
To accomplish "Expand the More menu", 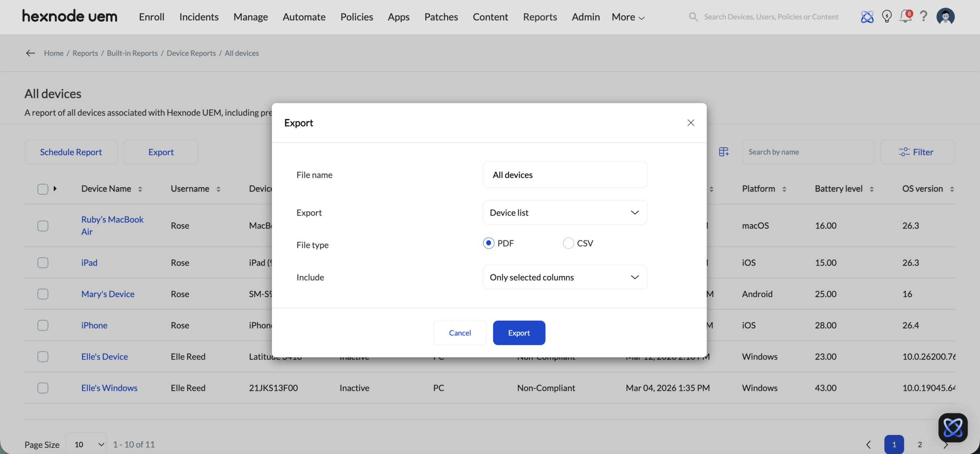I will [628, 17].
